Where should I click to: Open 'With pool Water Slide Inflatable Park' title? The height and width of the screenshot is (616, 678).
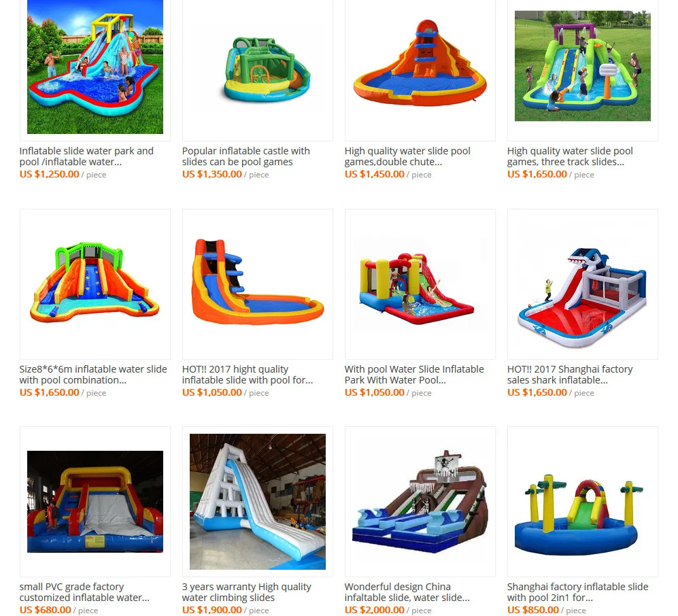[x=414, y=375]
